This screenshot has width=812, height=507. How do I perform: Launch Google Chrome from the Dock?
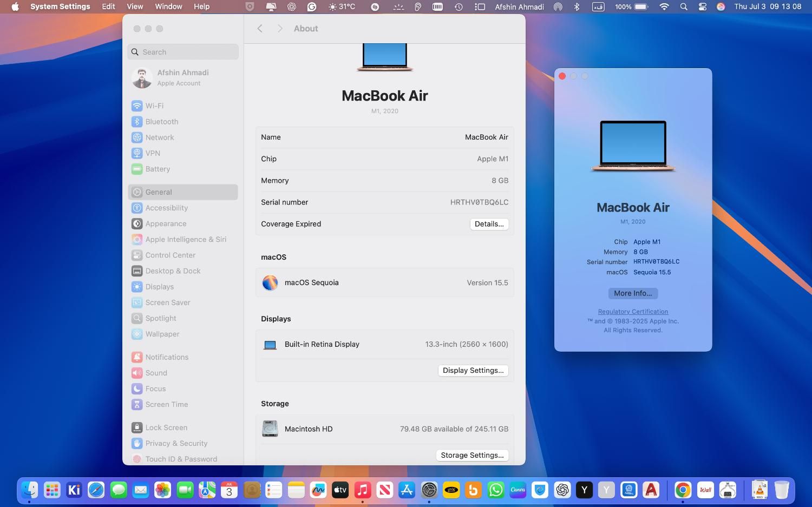pyautogui.click(x=683, y=490)
